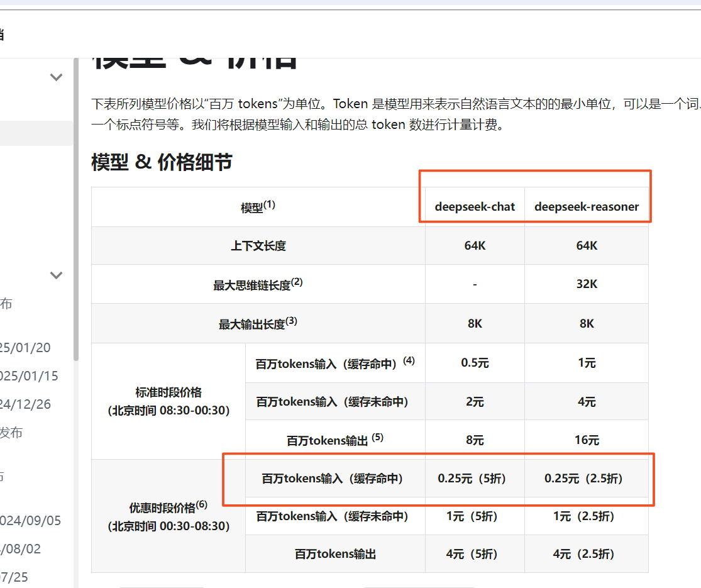The image size is (701, 588).
Task: Open the sidebar news entry dated 024/09/05
Action: coord(30,521)
